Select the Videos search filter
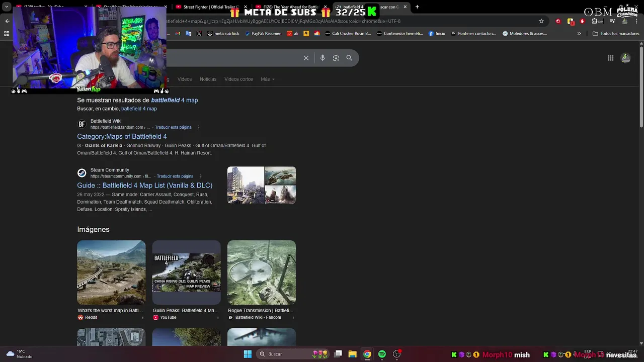Image resolution: width=644 pixels, height=362 pixels. coord(185,79)
